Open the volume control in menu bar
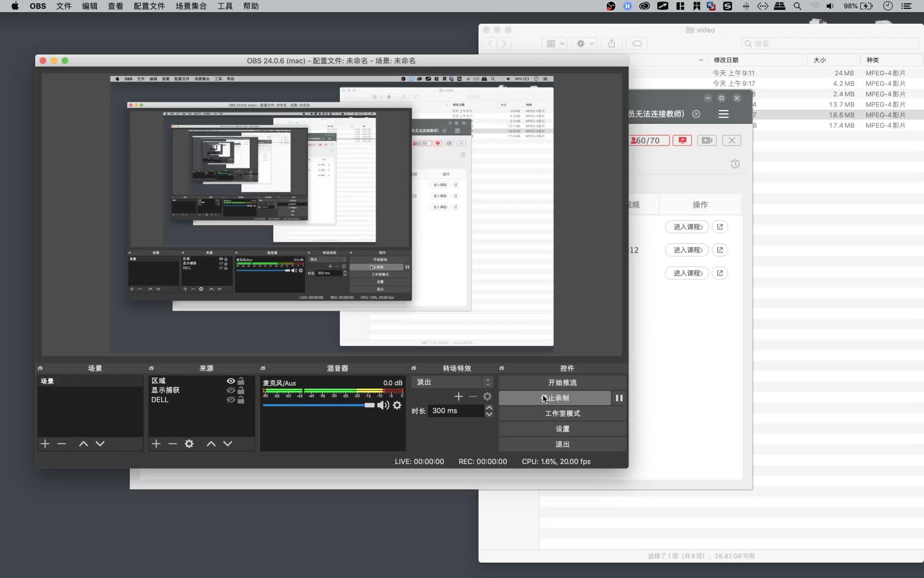The image size is (924, 578). click(830, 6)
